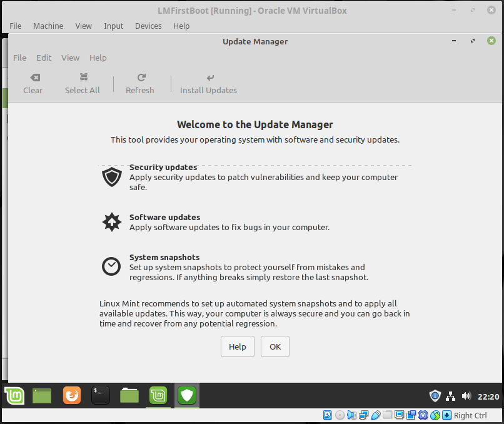Minimize the Update Manager window
This screenshot has width=504, height=424.
[454, 41]
